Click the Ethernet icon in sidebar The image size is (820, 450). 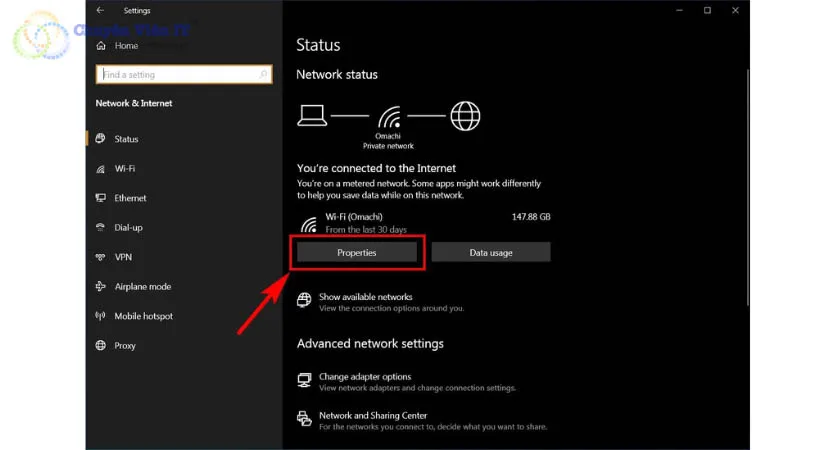point(100,198)
